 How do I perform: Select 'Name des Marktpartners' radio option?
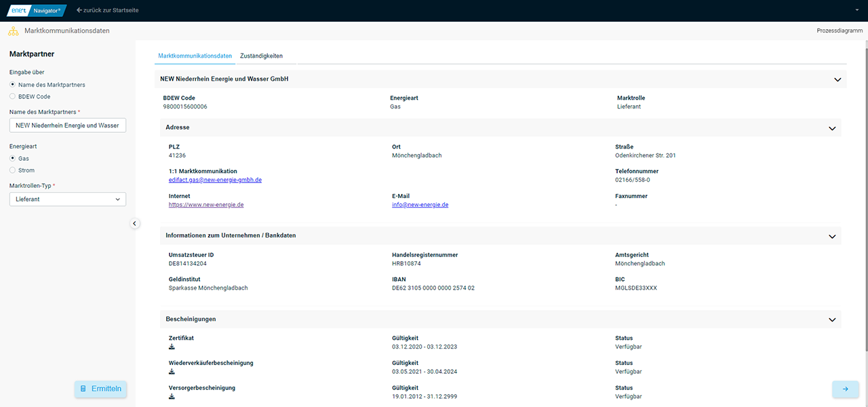point(13,85)
